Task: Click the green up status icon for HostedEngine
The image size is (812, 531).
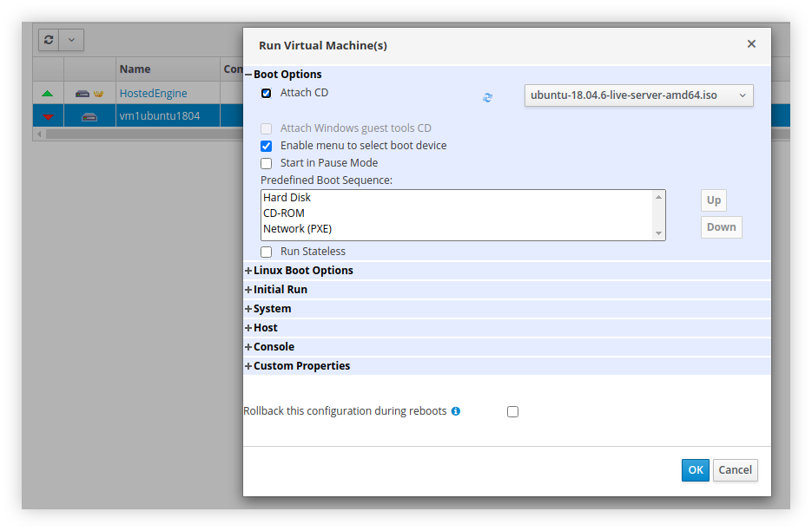Action: [x=48, y=94]
